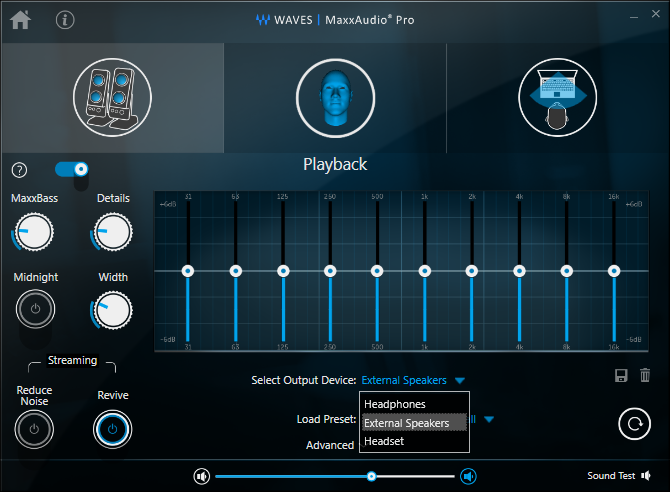The width and height of the screenshot is (670, 492).
Task: Click the 1k equalizer slider handle
Action: 425,271
